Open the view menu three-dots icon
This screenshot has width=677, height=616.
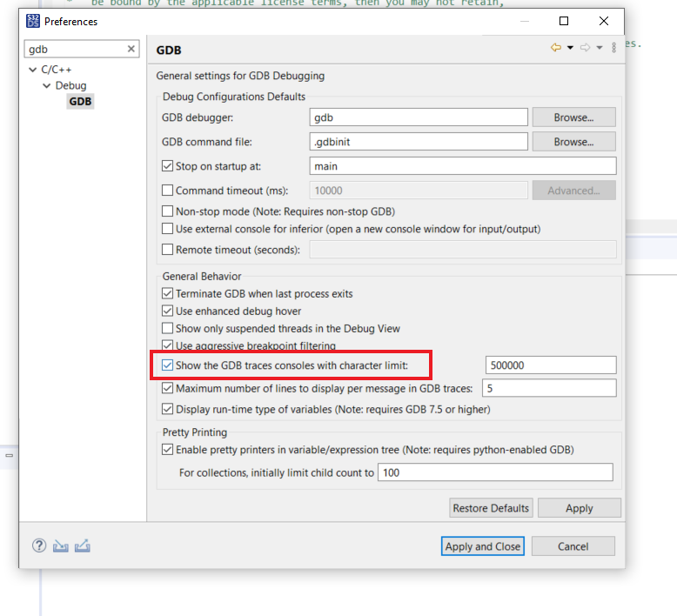pyautogui.click(x=614, y=48)
